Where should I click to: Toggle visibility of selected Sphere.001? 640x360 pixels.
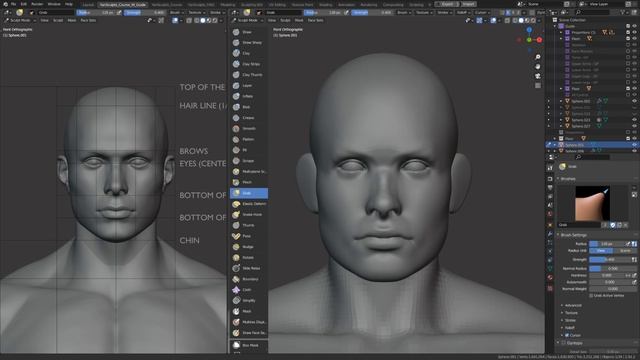click(634, 145)
